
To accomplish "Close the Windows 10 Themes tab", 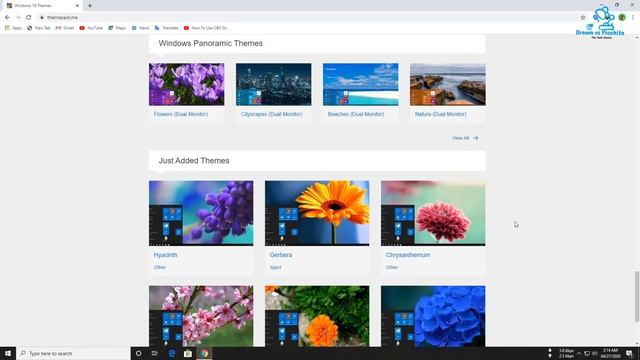I will click(77, 6).
